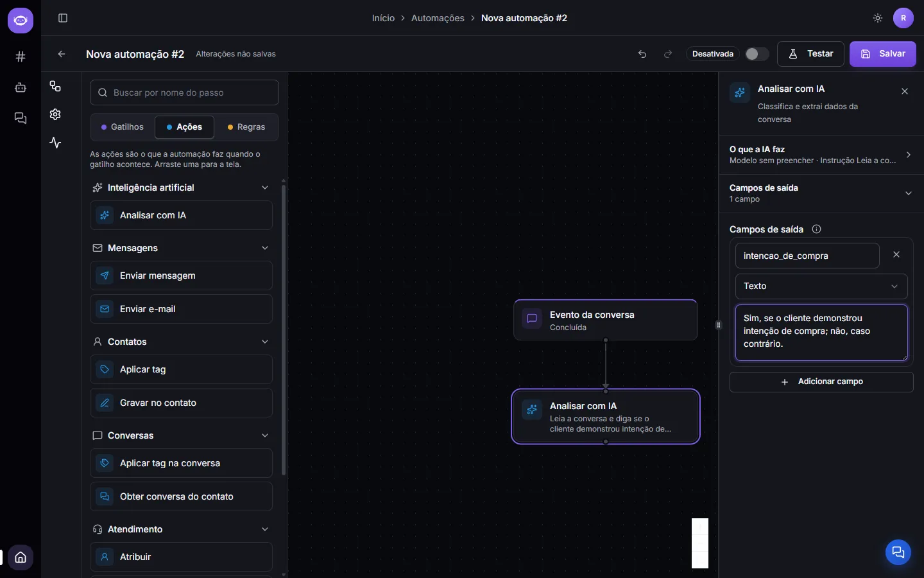Click the Enviar e-mail envelope icon
This screenshot has height=578, width=924.
[x=105, y=309]
